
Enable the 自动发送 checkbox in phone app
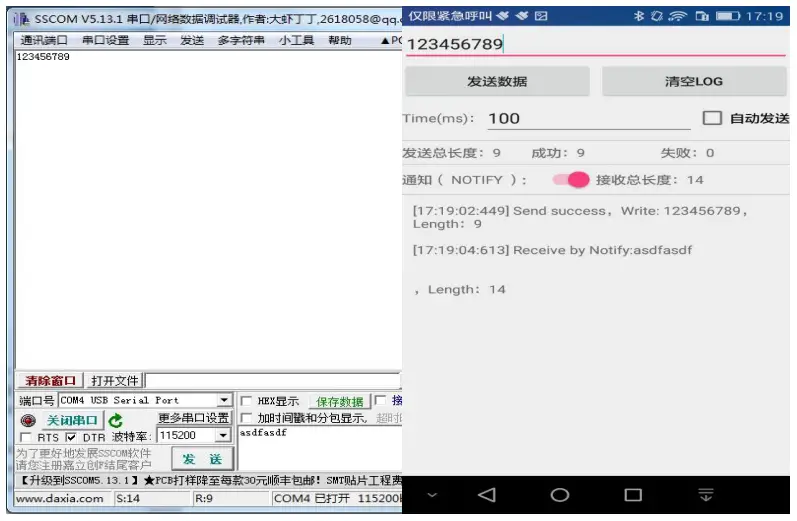[712, 118]
